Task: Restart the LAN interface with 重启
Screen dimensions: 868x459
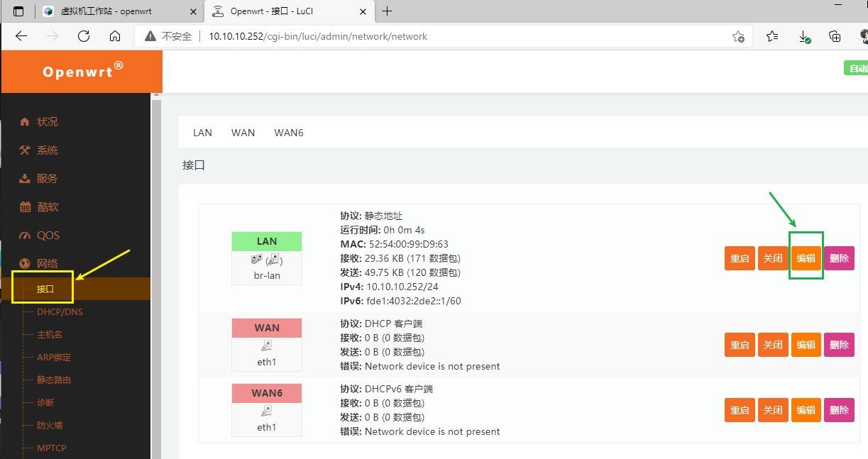Action: coord(739,258)
